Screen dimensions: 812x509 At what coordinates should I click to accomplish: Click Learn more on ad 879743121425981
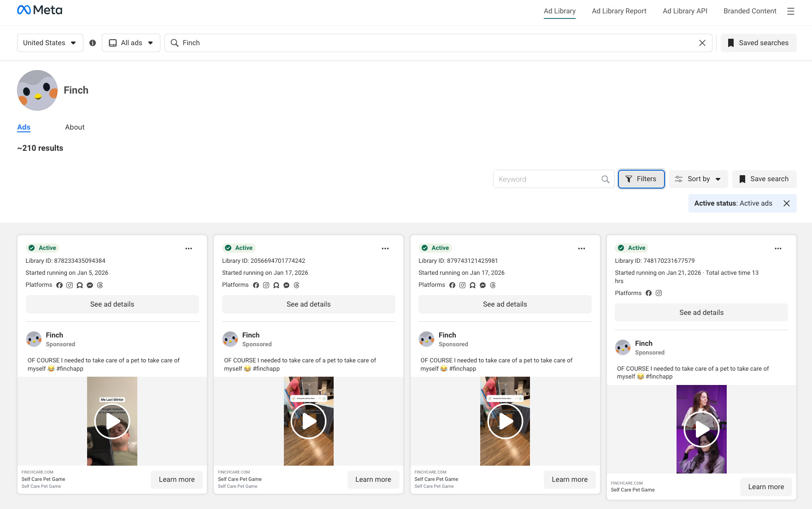570,479
